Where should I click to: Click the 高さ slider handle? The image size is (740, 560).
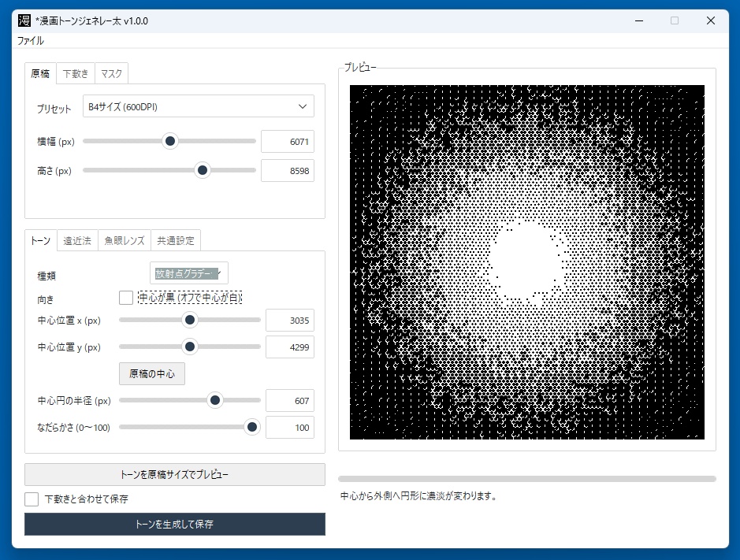click(x=203, y=170)
